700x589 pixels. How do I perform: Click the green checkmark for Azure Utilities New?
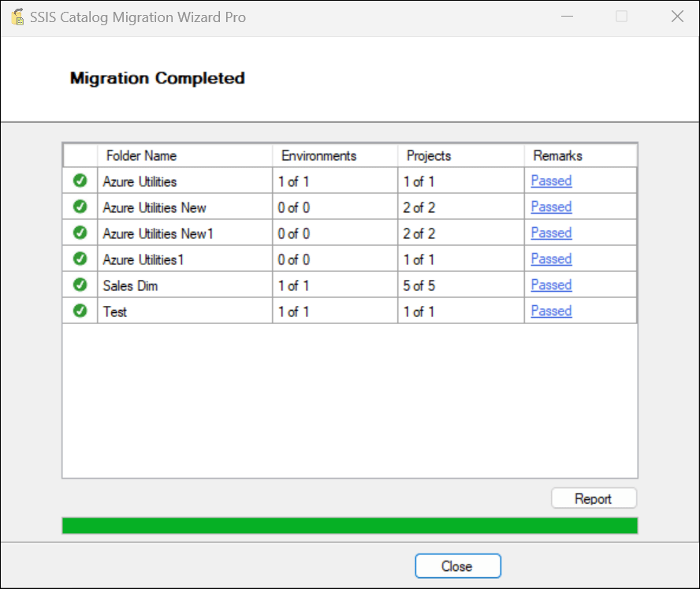point(80,206)
